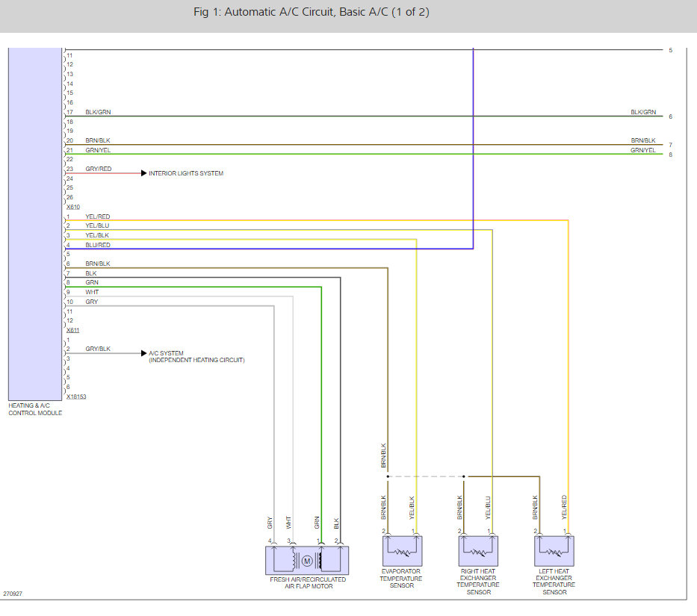This screenshot has width=697, height=616.
Task: Click the left splice dot on the dashed line
Action: [x=388, y=476]
